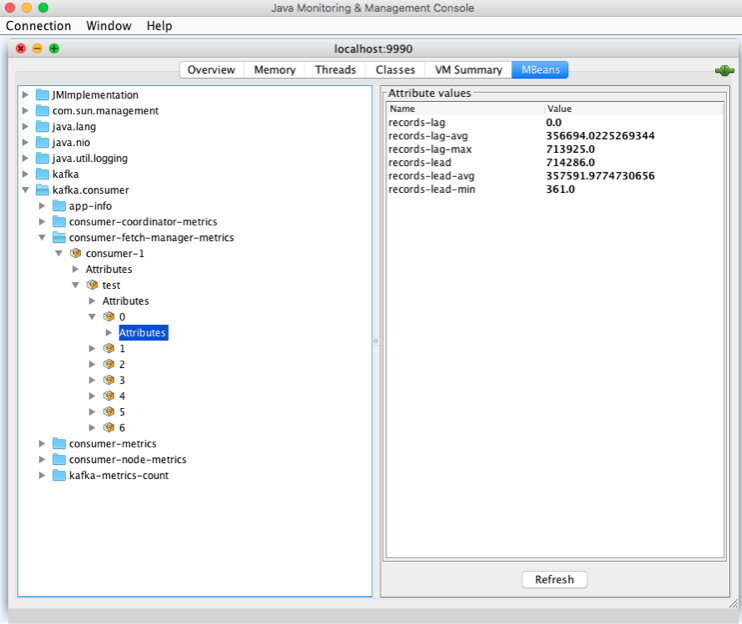The image size is (742, 624).
Task: Click the partition 3 MBean icon
Action: [109, 380]
